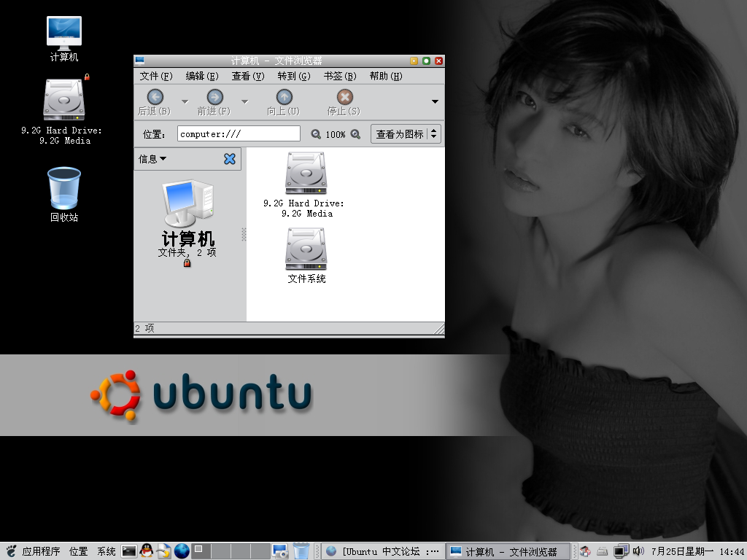Viewport: 747px width, 560px height.
Task: Open the 应用程序 panel menu
Action: [x=41, y=551]
